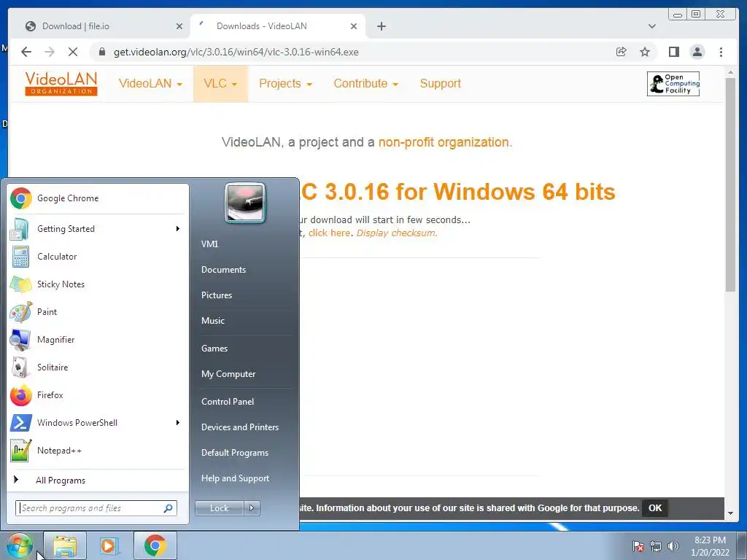Expand Windows PowerShell submenu arrow
747x560 pixels.
point(177,423)
